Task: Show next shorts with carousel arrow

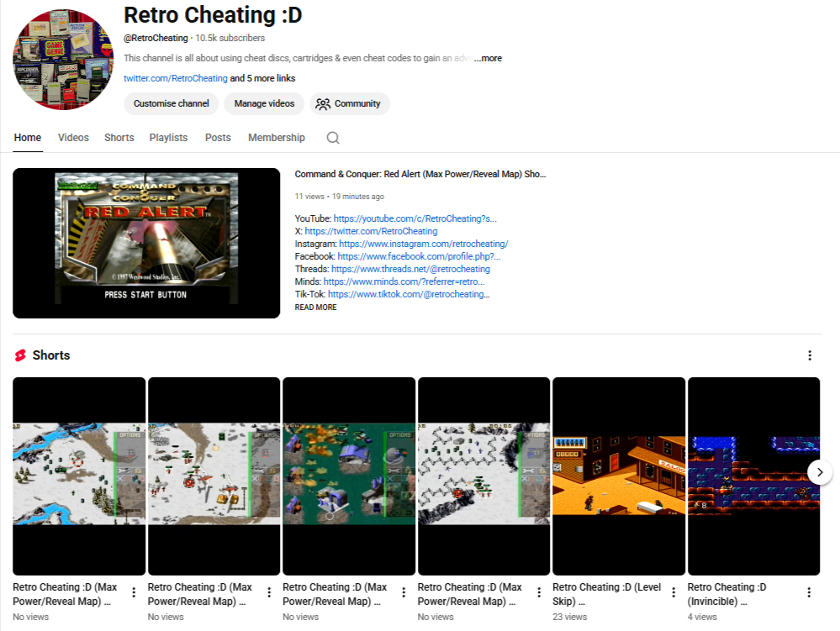Action: [x=819, y=472]
